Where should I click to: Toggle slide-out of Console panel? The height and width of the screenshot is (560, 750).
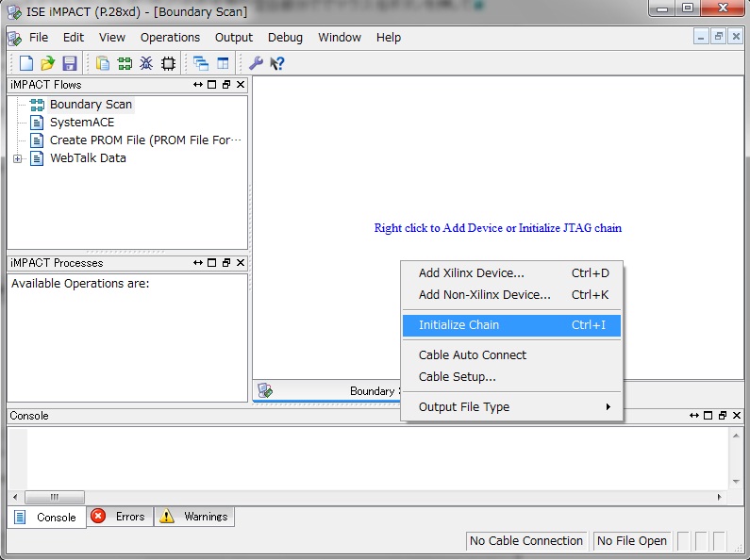pos(694,416)
